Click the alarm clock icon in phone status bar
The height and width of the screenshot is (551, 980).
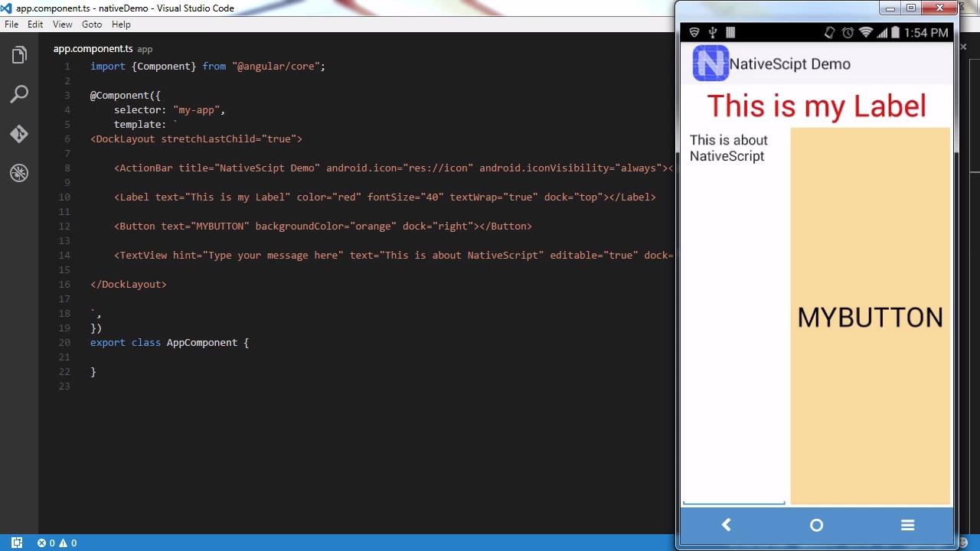(848, 33)
